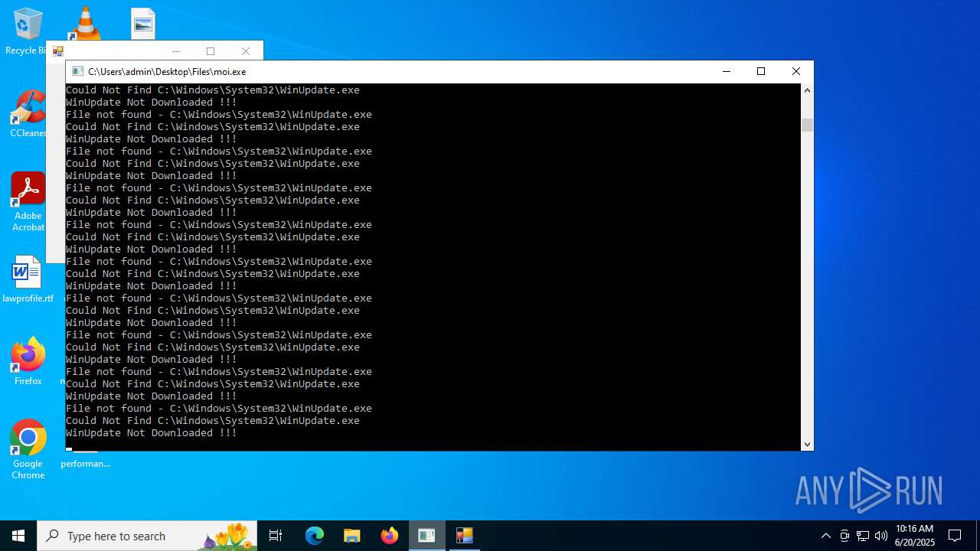The height and width of the screenshot is (551, 980).
Task: Show the clock and calendar flyout
Action: point(915,536)
